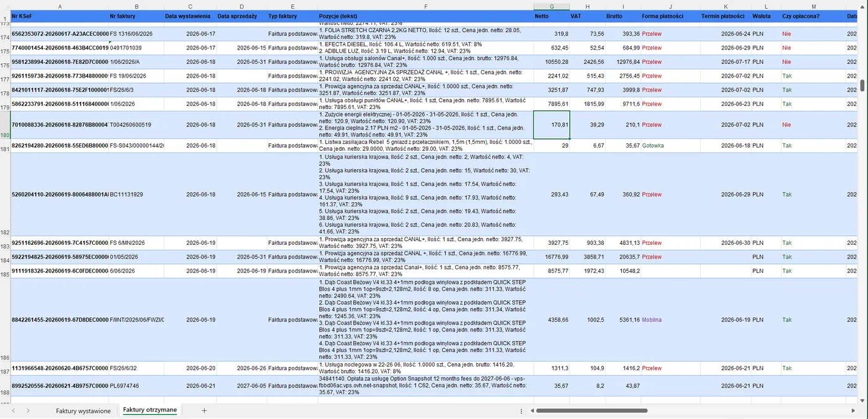The width and height of the screenshot is (868, 419).
Task: Select column J header
Action: pos(671,6)
